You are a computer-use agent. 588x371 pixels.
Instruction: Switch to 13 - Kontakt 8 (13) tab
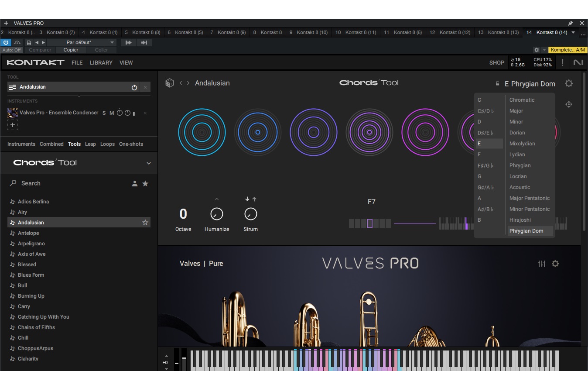click(499, 32)
